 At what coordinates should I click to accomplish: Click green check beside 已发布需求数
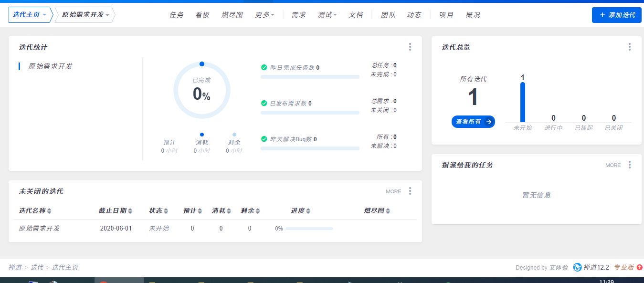point(264,103)
